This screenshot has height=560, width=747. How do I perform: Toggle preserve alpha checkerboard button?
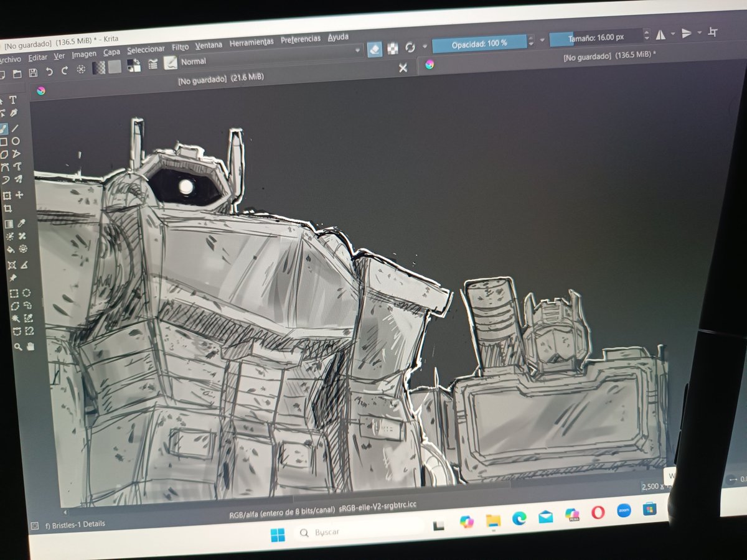coord(393,49)
